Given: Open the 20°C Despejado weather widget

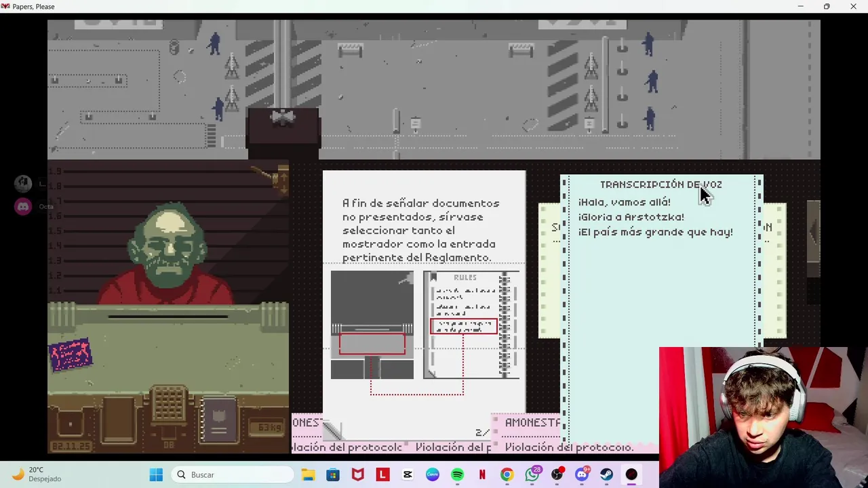Looking at the screenshot, I should click(x=37, y=474).
